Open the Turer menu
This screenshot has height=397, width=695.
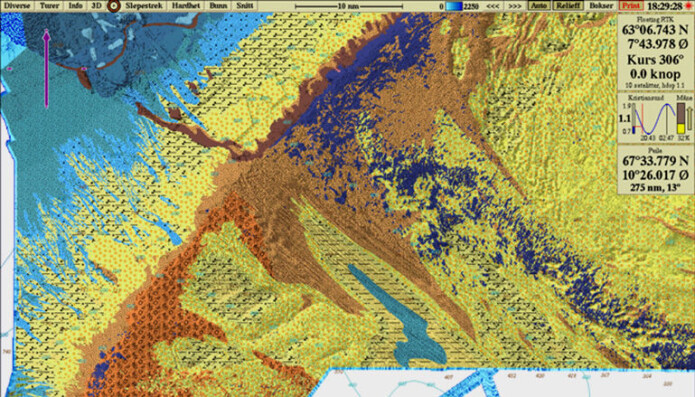click(x=49, y=6)
